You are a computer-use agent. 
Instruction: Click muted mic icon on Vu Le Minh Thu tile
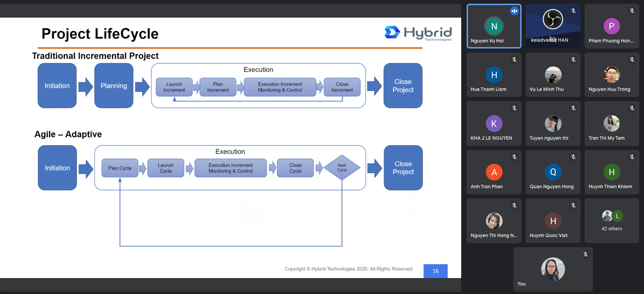pos(573,60)
